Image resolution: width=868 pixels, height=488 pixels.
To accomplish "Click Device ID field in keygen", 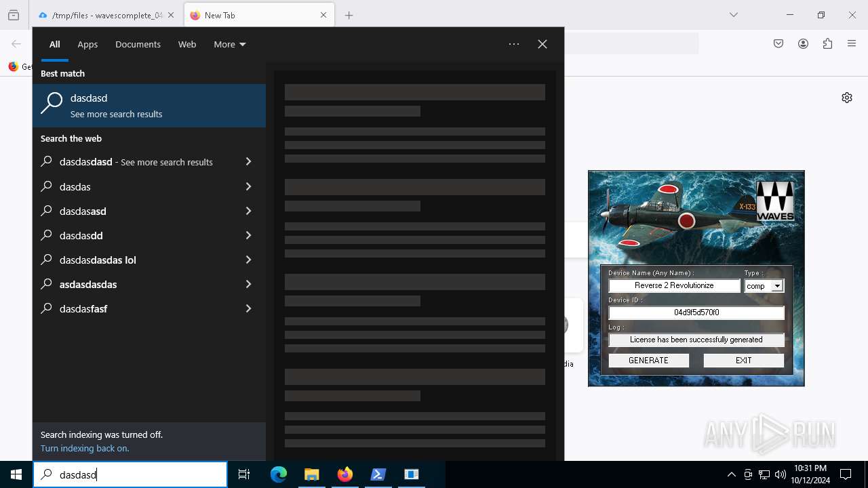I will [x=696, y=312].
